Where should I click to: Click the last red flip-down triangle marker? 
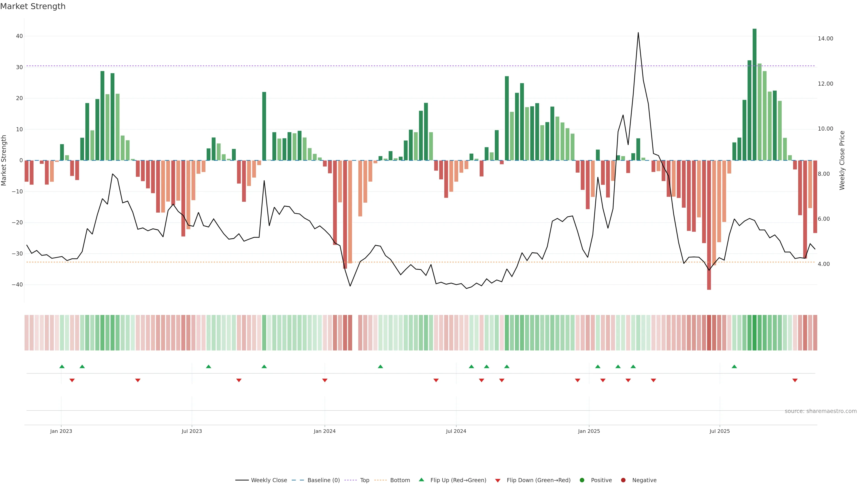[795, 380]
